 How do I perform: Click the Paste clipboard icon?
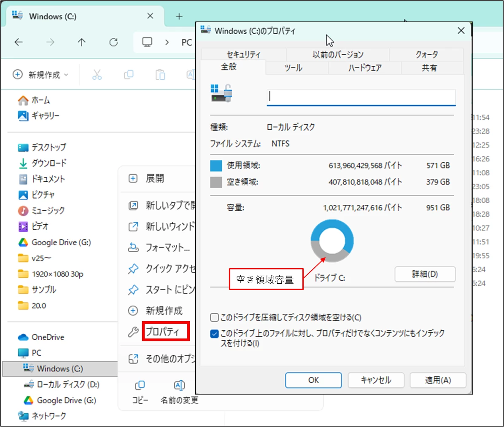tap(160, 75)
